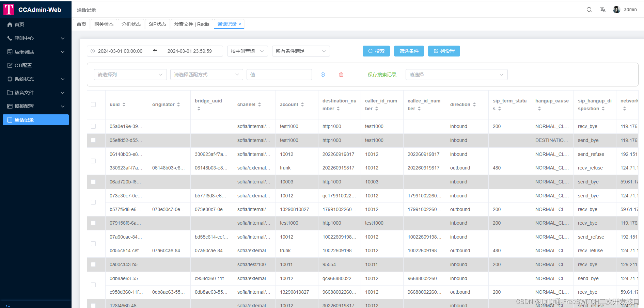Expand the 运维调试 sidebar menu
Viewport: 644px width, 308px height.
36,52
